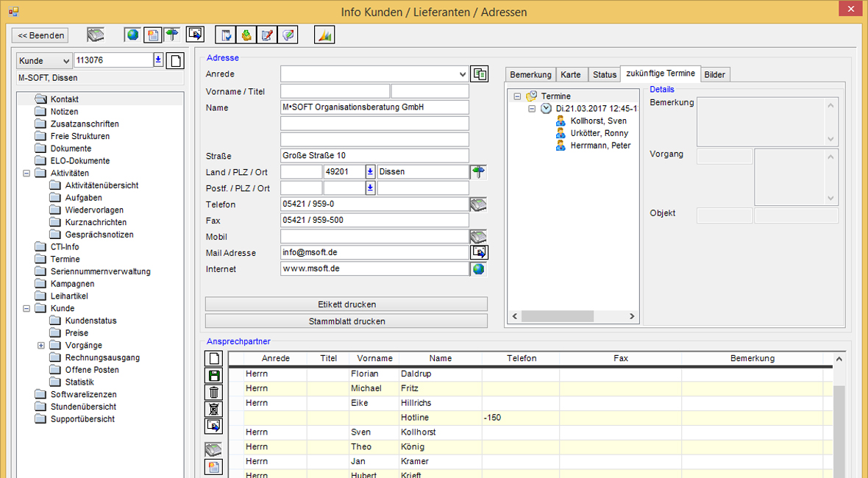Click the signpost icon beside the Dissen field

point(479,172)
